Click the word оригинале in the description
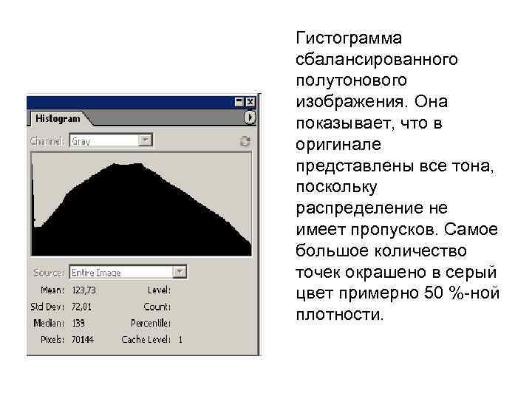Image resolution: width=532 pixels, height=399 pixels. [x=338, y=146]
